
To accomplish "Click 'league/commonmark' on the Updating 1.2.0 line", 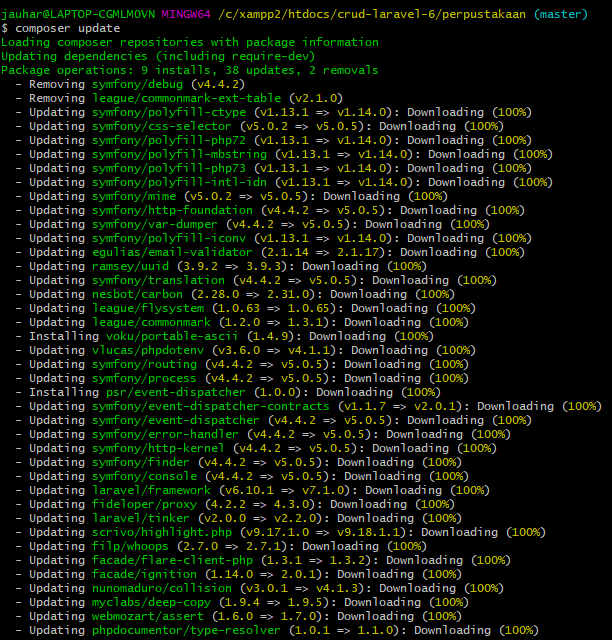I will 151,322.
